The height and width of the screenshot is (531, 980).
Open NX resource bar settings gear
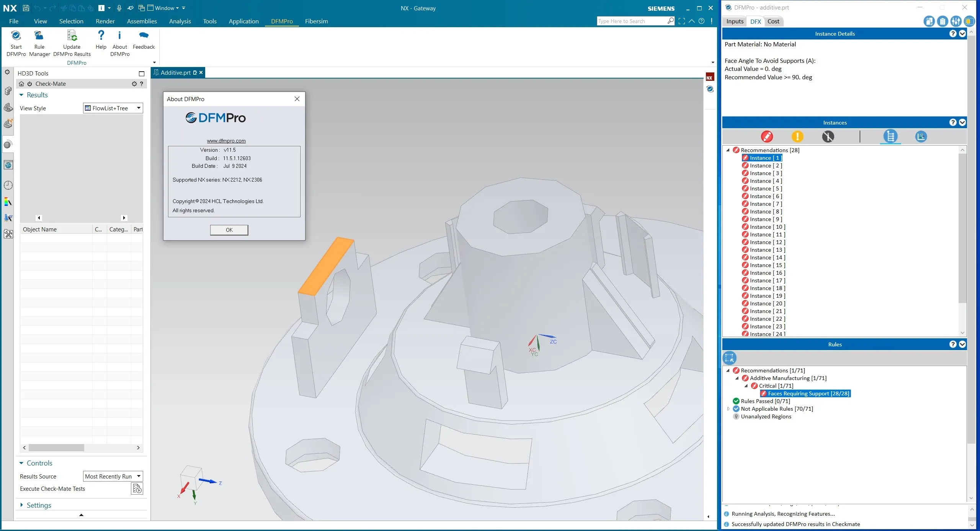(7, 72)
